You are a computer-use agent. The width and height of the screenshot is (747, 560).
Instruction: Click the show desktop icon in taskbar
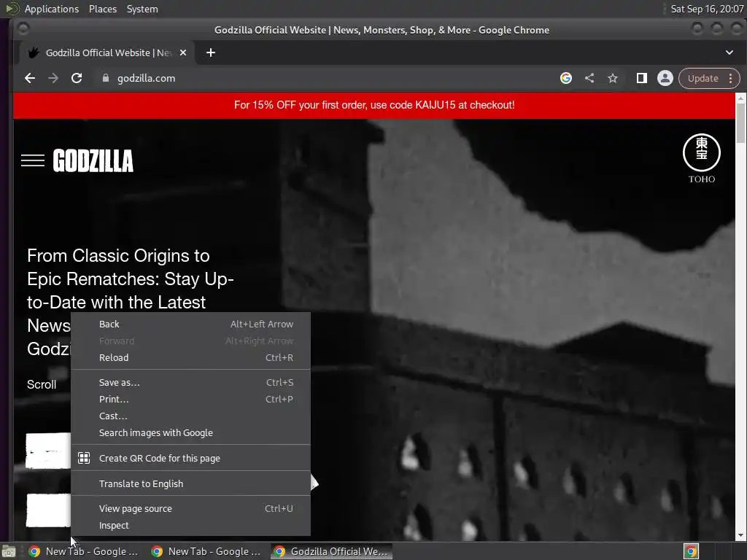[x=9, y=551]
